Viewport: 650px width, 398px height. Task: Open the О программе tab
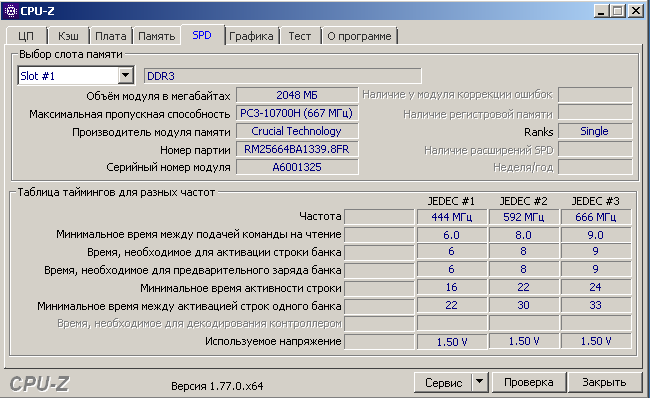(359, 36)
